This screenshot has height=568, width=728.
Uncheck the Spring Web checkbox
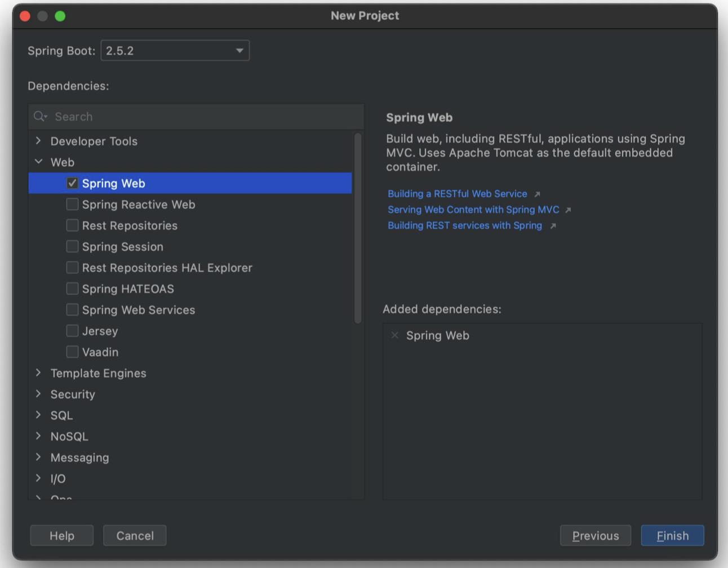[x=72, y=183]
